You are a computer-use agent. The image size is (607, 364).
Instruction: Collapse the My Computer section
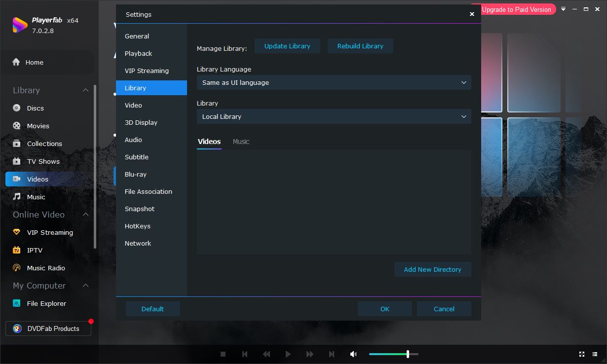tap(85, 286)
